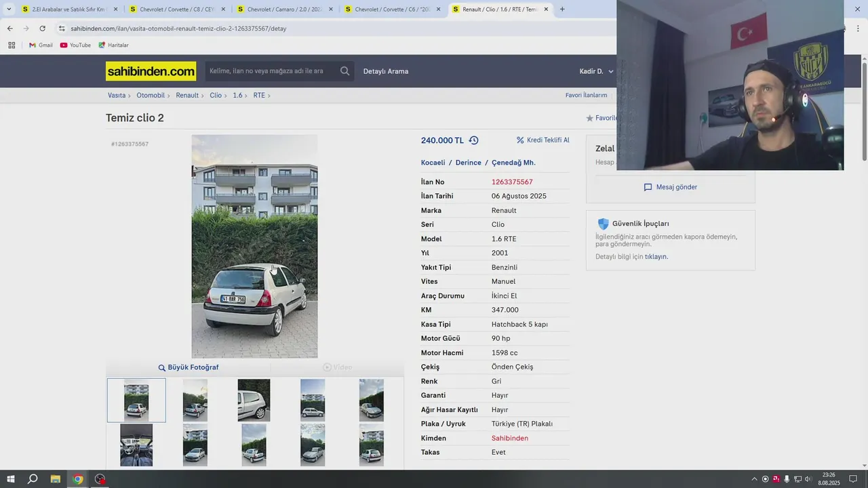Click the Çenedağ Mh. location link
868x488 pixels.
pos(513,163)
